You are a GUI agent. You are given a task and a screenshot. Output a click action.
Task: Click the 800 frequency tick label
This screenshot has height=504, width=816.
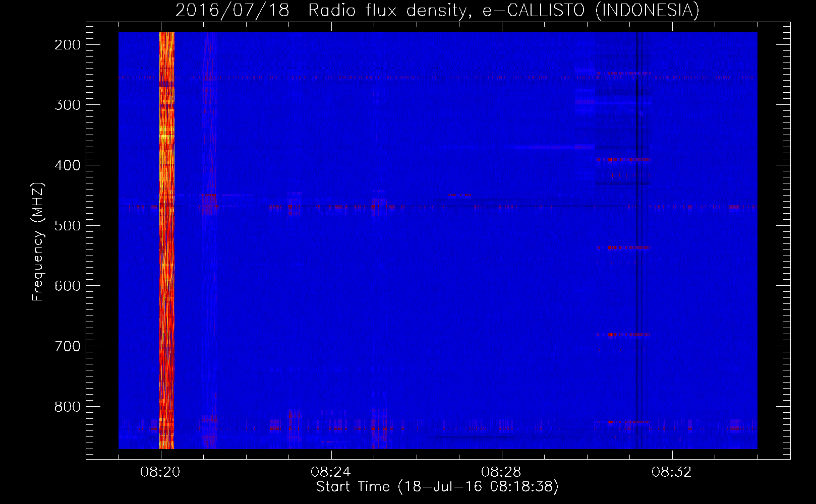tap(67, 406)
